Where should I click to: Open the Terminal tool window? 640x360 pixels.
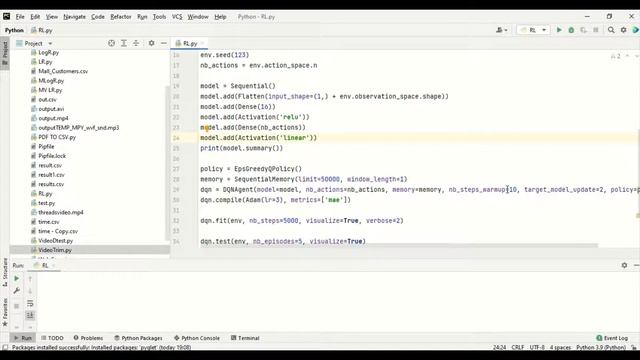click(x=245, y=338)
